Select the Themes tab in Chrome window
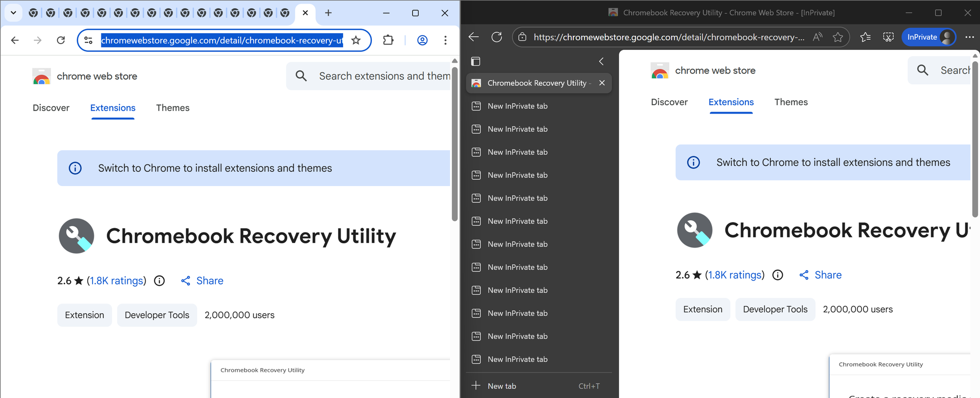980x398 pixels. pos(172,108)
